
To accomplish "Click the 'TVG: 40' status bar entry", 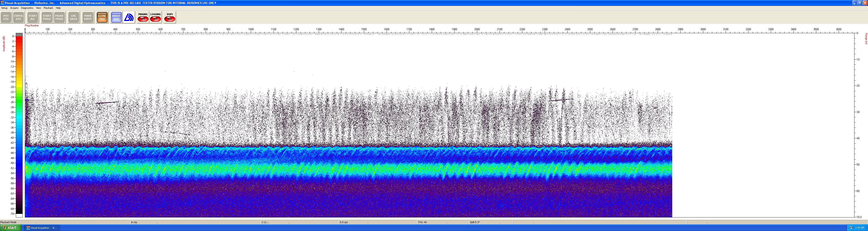I will point(422,222).
